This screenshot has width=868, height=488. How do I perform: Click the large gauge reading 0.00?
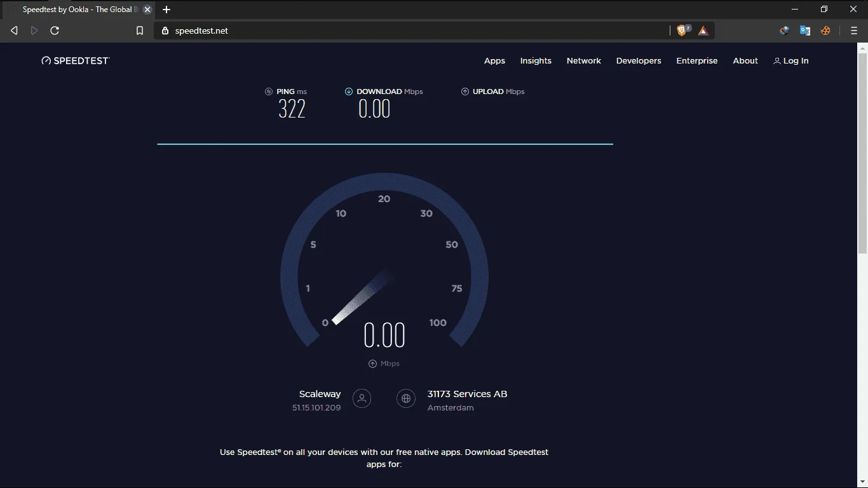(384, 335)
